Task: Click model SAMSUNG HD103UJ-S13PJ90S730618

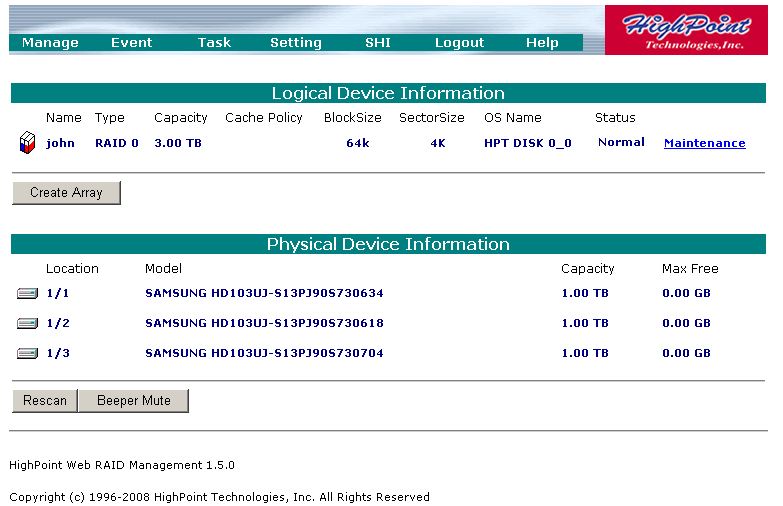Action: [x=264, y=323]
